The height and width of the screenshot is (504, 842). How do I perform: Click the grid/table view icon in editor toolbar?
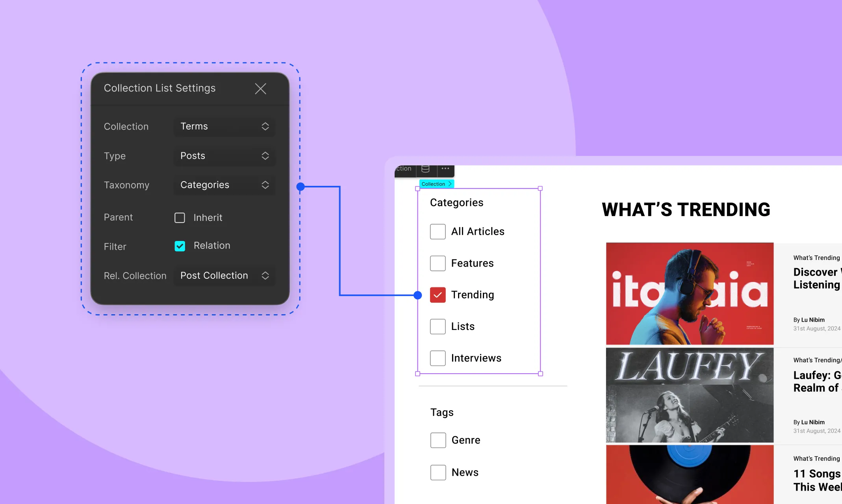point(424,170)
